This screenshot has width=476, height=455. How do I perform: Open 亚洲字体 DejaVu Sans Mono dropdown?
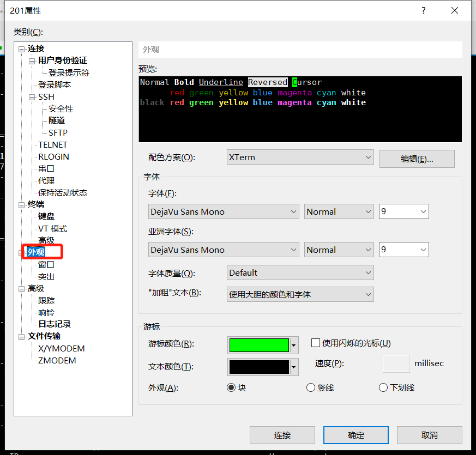click(224, 250)
